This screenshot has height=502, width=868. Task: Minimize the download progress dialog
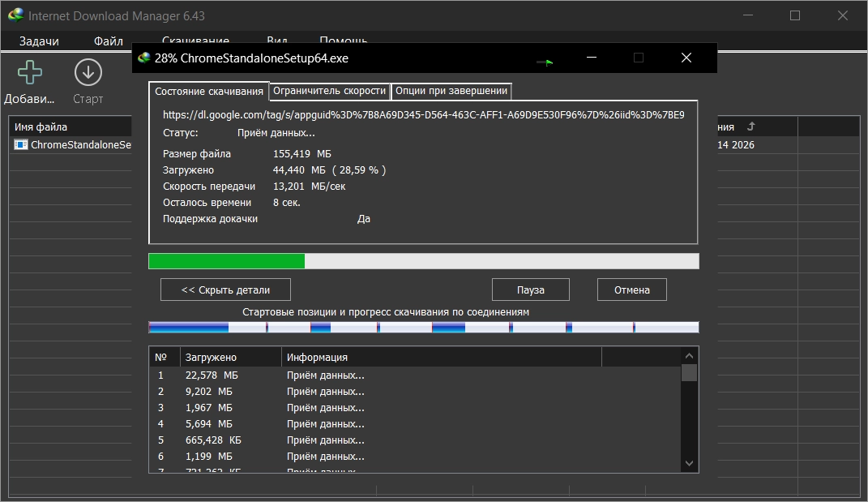591,58
